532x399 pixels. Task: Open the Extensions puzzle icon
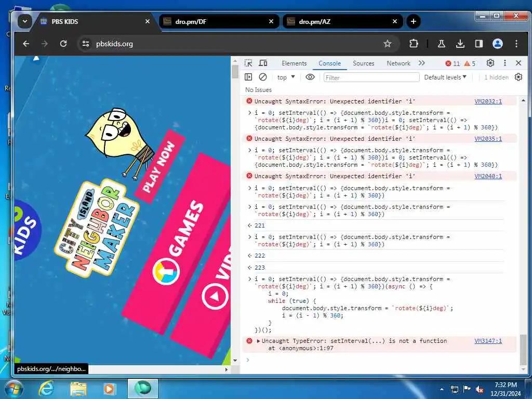coord(414,44)
